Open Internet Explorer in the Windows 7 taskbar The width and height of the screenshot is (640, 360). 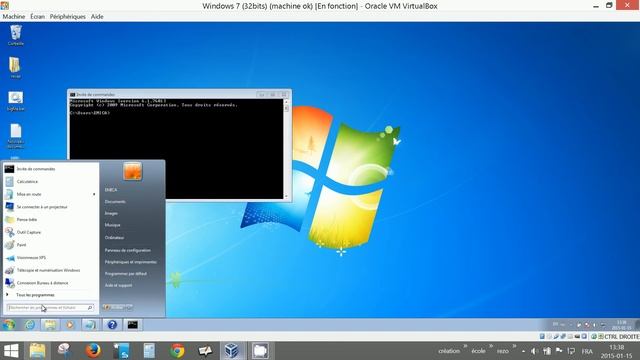[x=30, y=325]
